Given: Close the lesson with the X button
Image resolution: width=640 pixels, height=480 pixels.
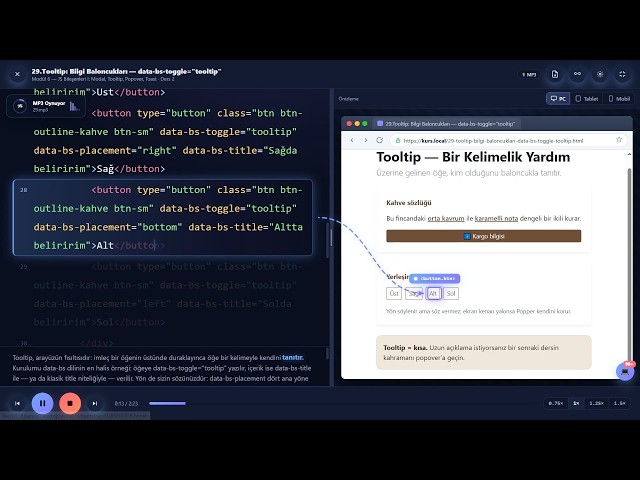Looking at the screenshot, I should point(17,74).
